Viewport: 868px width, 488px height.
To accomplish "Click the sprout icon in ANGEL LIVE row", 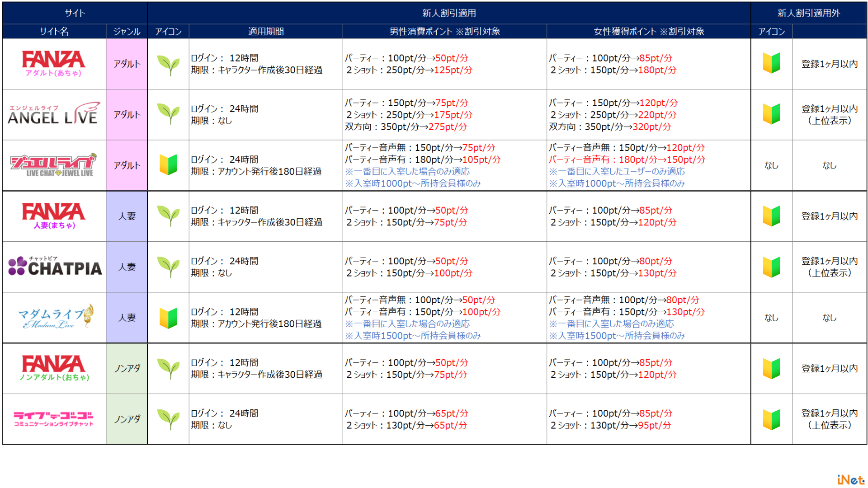I will coord(168,113).
